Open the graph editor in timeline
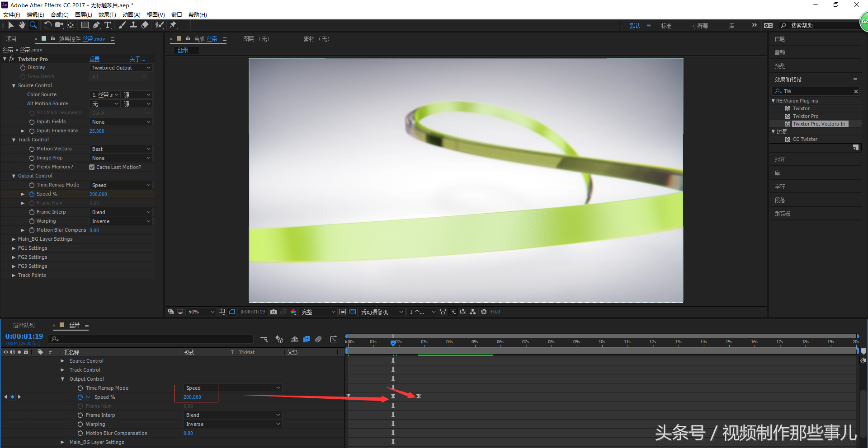Screen dimensions: 868x448 tap(334, 339)
